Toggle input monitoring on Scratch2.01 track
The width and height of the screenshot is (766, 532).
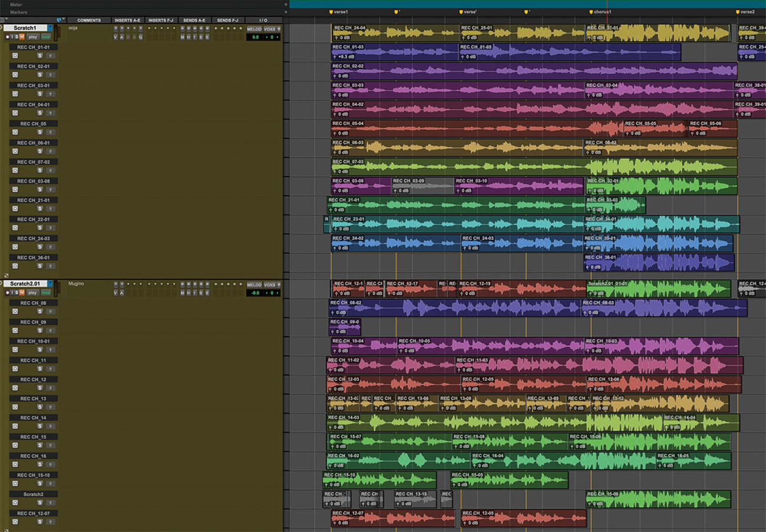(12, 293)
